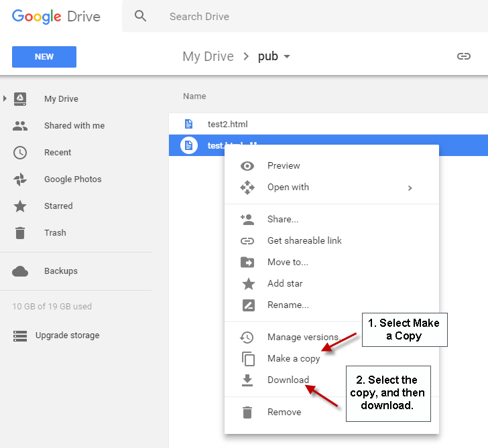Click the Move to folder icon
The height and width of the screenshot is (448, 488).
click(247, 263)
